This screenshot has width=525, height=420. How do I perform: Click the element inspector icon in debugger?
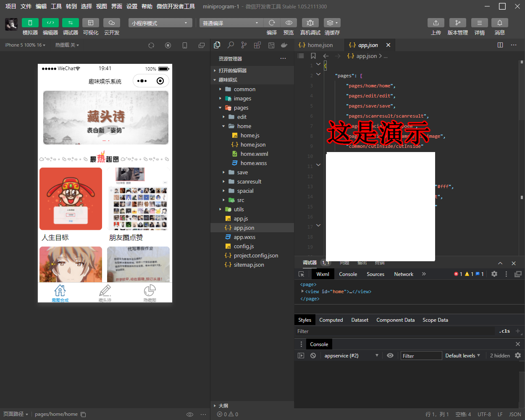point(301,274)
